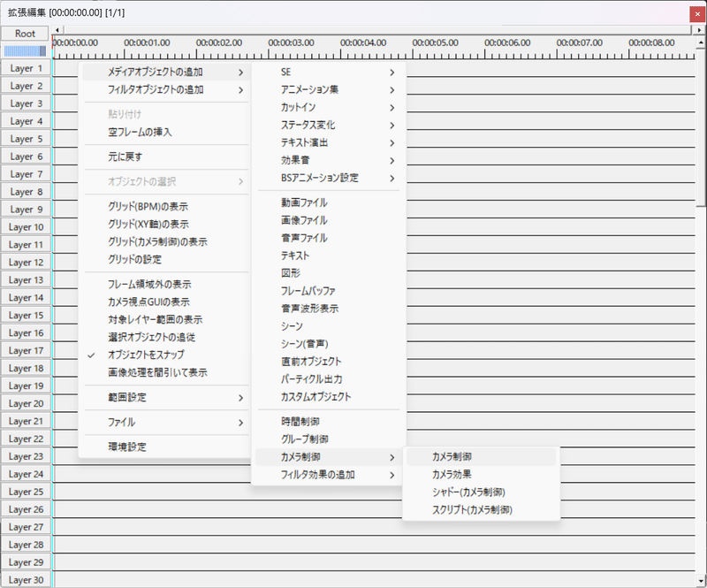Add シーン(音声) object
Image resolution: width=707 pixels, height=588 pixels.
329,344
